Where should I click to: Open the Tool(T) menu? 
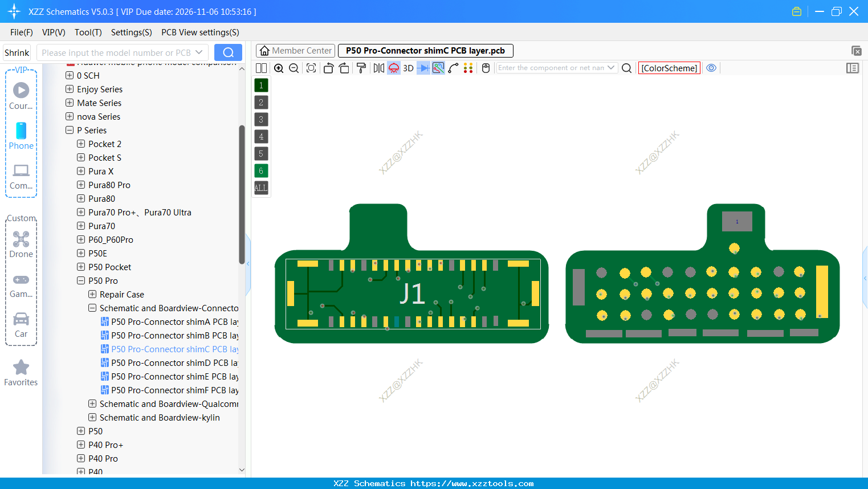coord(88,32)
